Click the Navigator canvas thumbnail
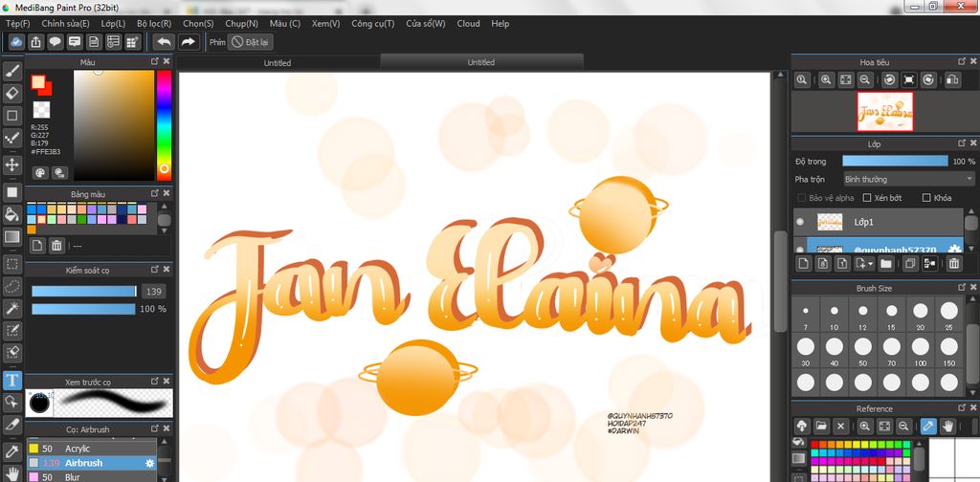The height and width of the screenshot is (482, 980). coord(884,112)
